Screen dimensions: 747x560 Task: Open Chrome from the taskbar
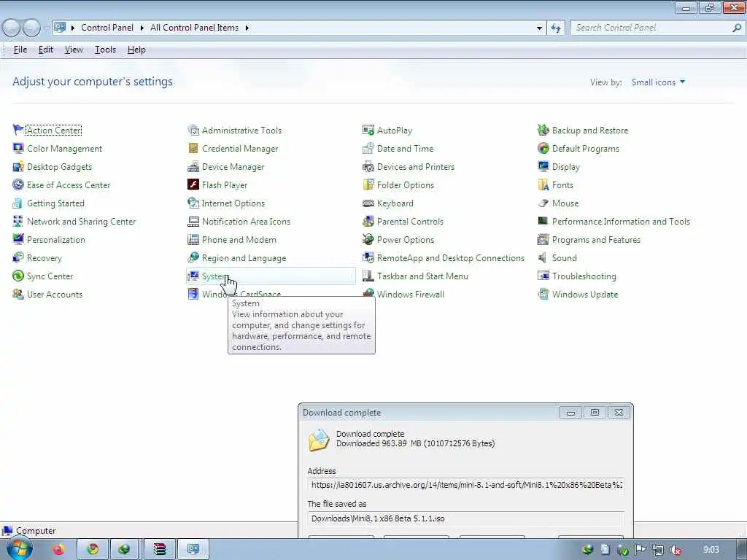(93, 549)
